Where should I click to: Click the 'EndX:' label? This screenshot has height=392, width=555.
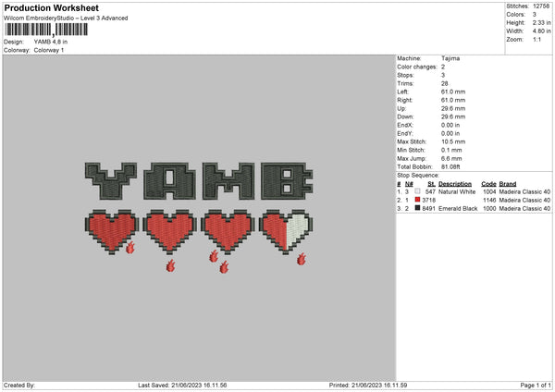(x=405, y=125)
